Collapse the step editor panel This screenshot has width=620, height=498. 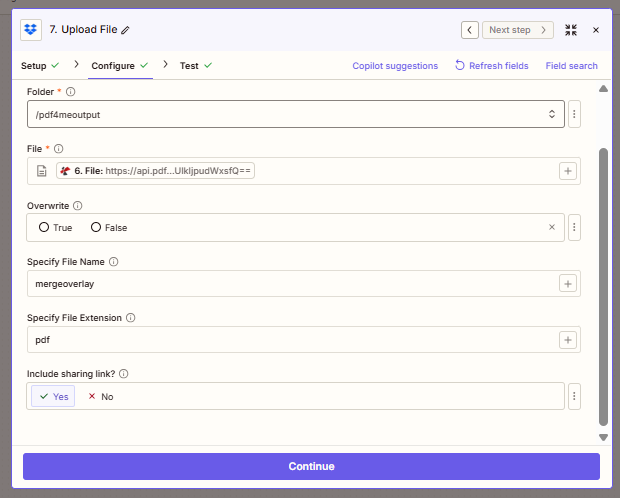click(x=571, y=30)
